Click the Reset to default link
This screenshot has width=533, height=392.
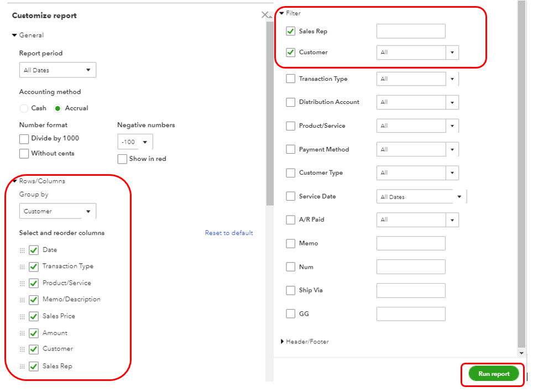pyautogui.click(x=229, y=233)
